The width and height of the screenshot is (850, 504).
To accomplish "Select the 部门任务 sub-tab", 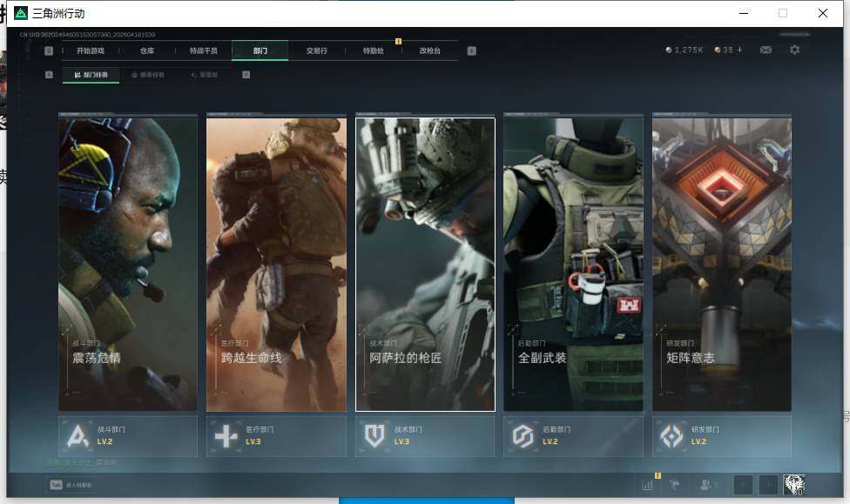I will [x=91, y=75].
